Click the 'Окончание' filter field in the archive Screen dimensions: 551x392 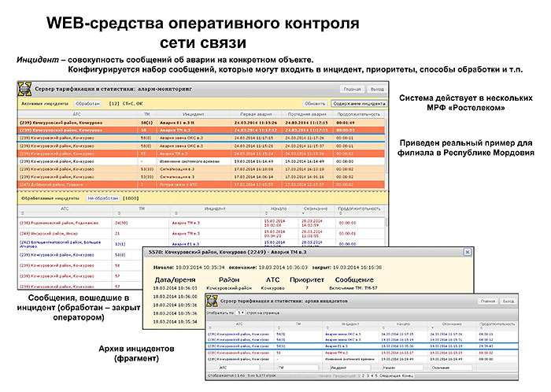(x=451, y=368)
